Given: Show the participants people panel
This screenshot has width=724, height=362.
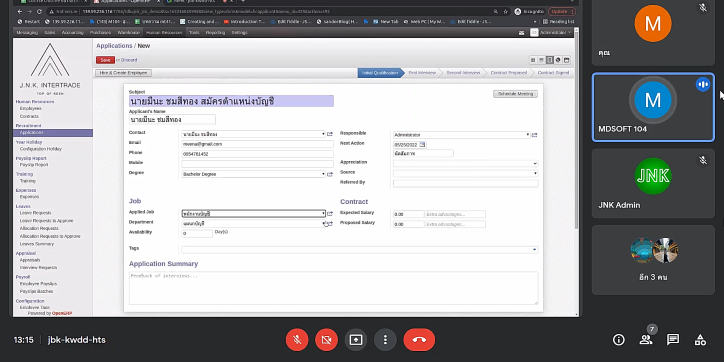Looking at the screenshot, I should 646,340.
